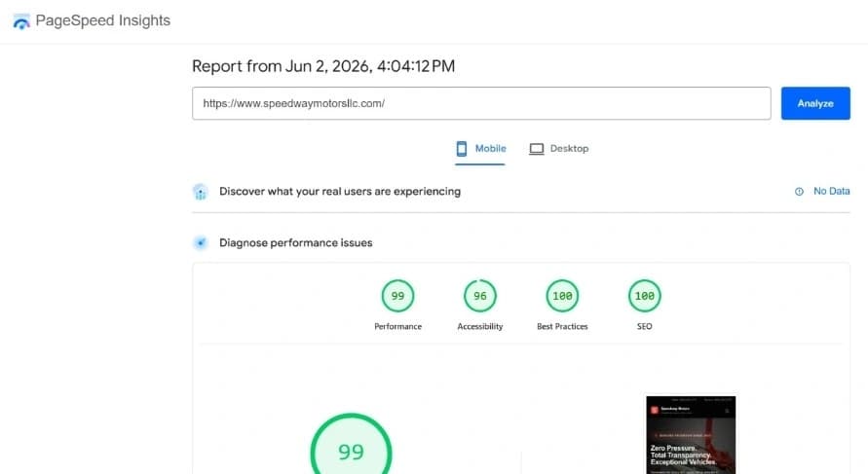Select 'Discover what your real users are experiencing'

tap(340, 192)
